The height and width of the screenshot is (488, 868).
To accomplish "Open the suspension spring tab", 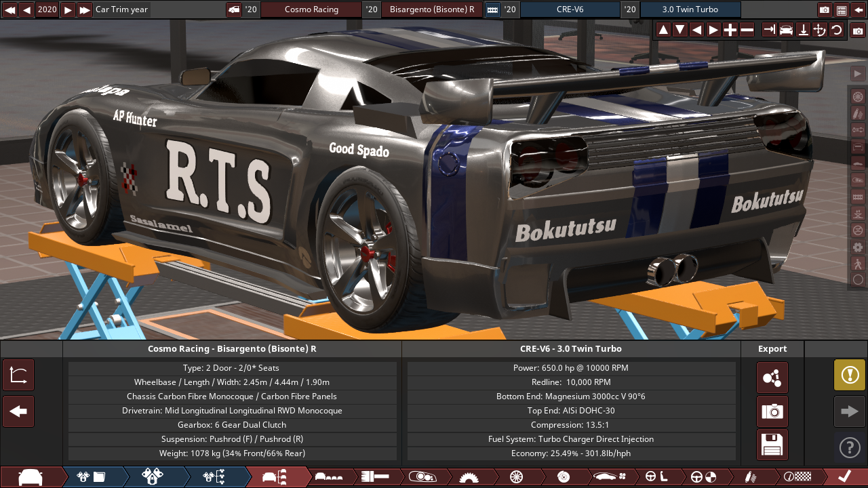I will [x=750, y=476].
